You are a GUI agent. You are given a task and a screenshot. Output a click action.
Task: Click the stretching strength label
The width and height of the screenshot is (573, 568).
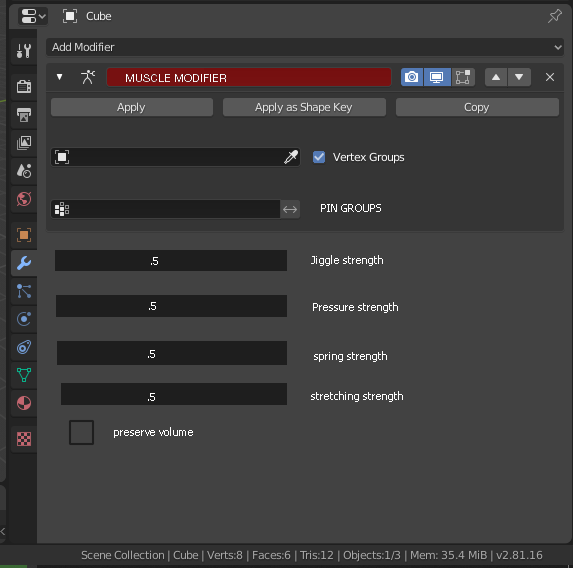(357, 396)
